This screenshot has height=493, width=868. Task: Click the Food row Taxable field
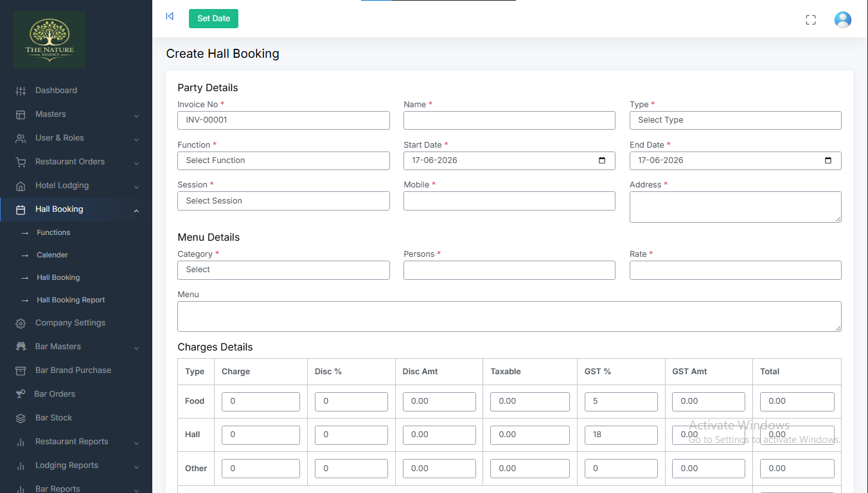pyautogui.click(x=530, y=402)
